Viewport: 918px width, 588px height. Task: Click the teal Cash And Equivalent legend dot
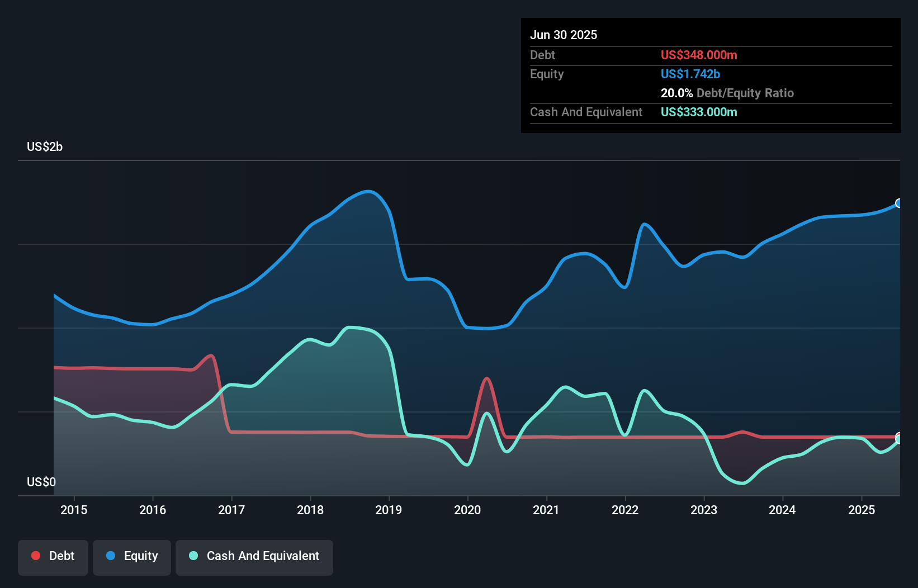(193, 556)
